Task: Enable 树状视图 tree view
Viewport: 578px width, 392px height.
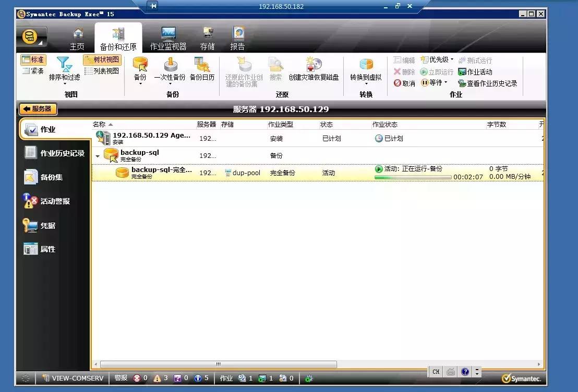Action: pyautogui.click(x=102, y=59)
